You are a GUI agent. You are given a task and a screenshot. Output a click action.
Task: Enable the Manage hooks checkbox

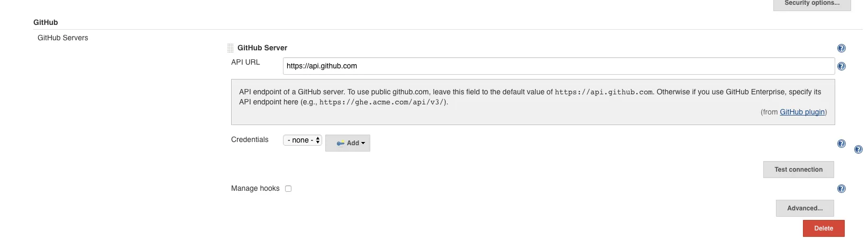tap(288, 189)
